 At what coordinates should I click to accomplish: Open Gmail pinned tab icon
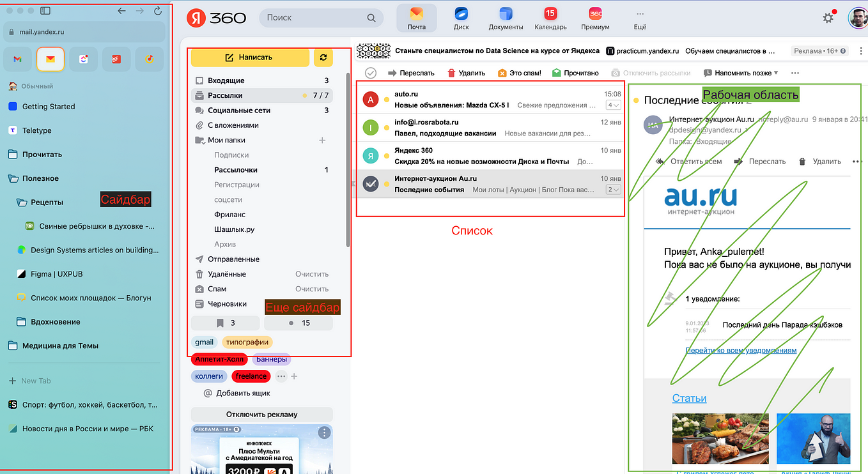coord(17,59)
